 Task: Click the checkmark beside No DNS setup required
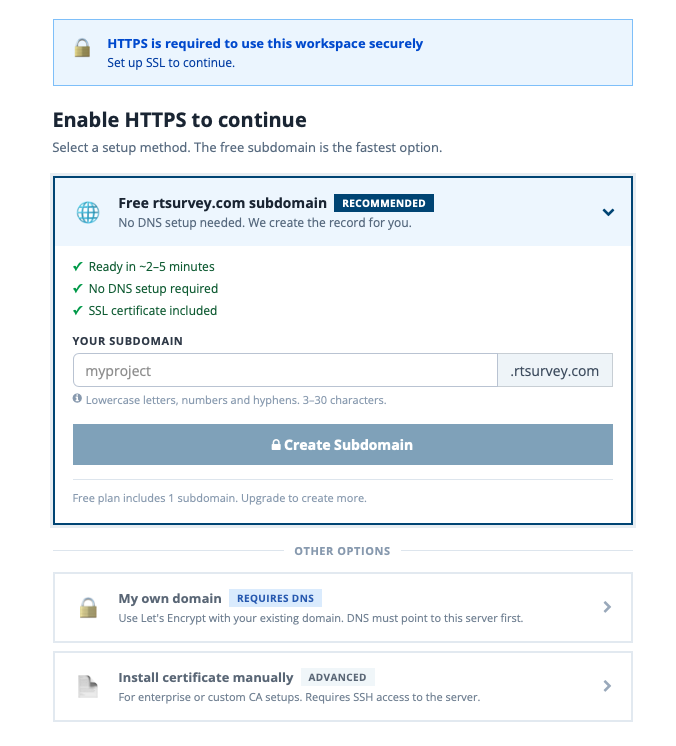(77, 289)
